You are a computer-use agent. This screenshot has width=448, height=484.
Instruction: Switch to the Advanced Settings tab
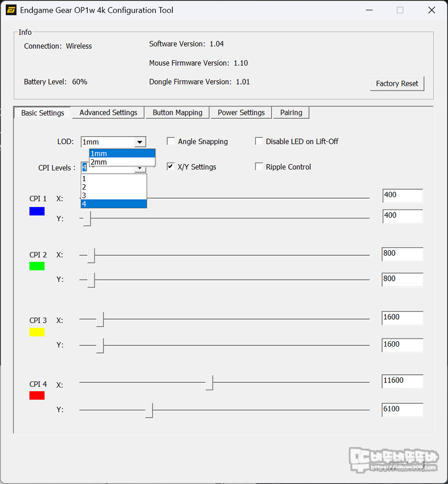(x=109, y=113)
